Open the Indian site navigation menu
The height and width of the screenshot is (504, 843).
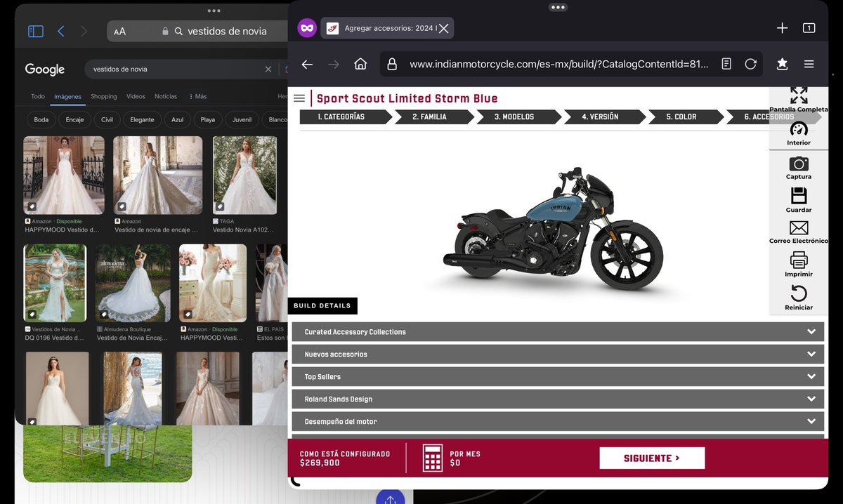click(x=299, y=98)
